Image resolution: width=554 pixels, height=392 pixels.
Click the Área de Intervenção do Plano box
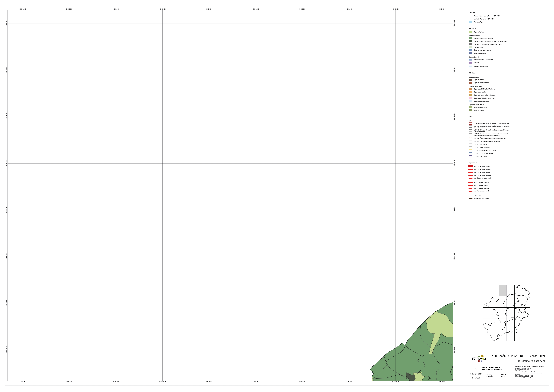click(471, 16)
